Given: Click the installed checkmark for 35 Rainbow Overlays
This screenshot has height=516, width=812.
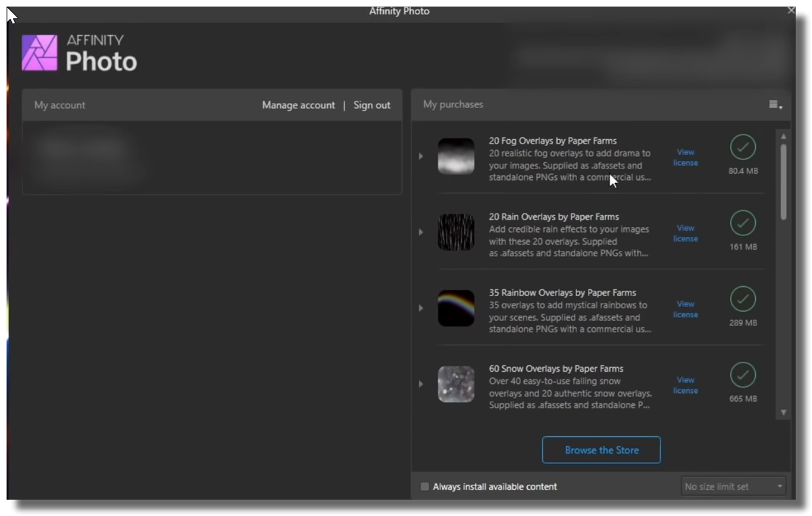Looking at the screenshot, I should [x=743, y=299].
